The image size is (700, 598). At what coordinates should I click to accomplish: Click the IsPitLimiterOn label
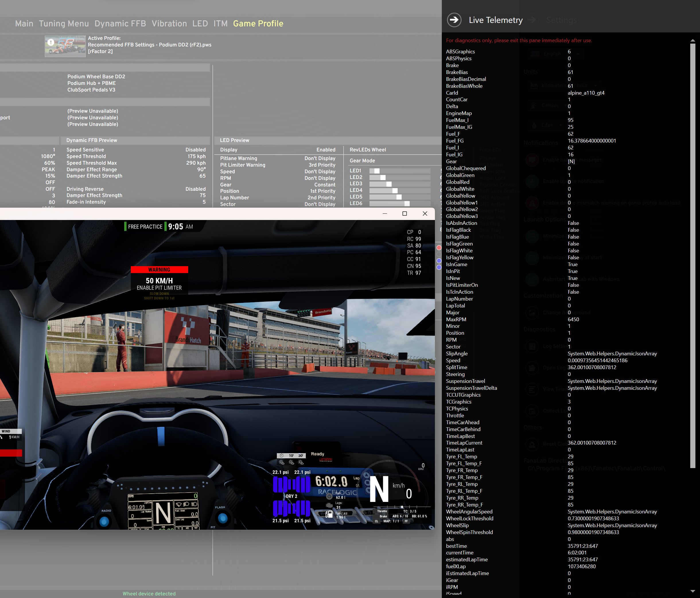[x=462, y=285]
